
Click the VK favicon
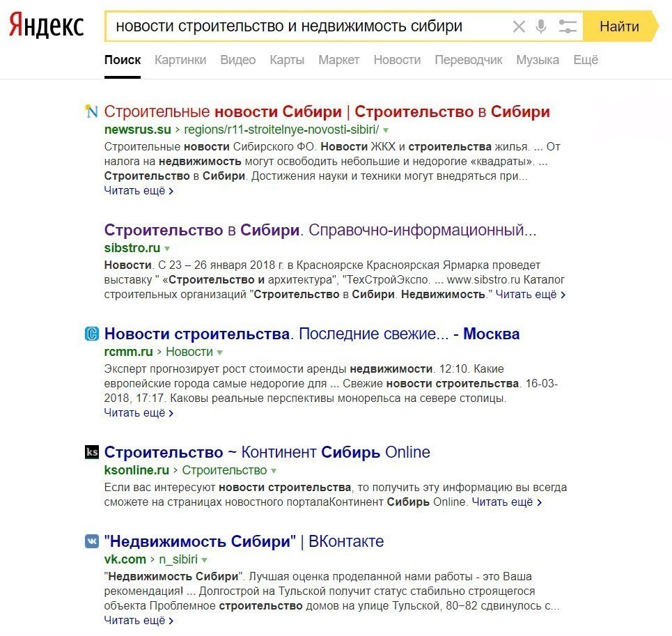92,541
